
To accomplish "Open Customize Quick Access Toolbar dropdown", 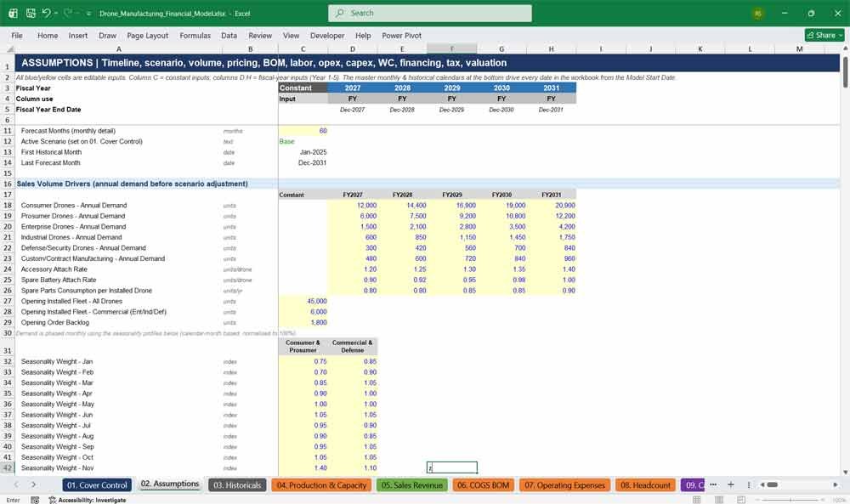I will (x=88, y=14).
